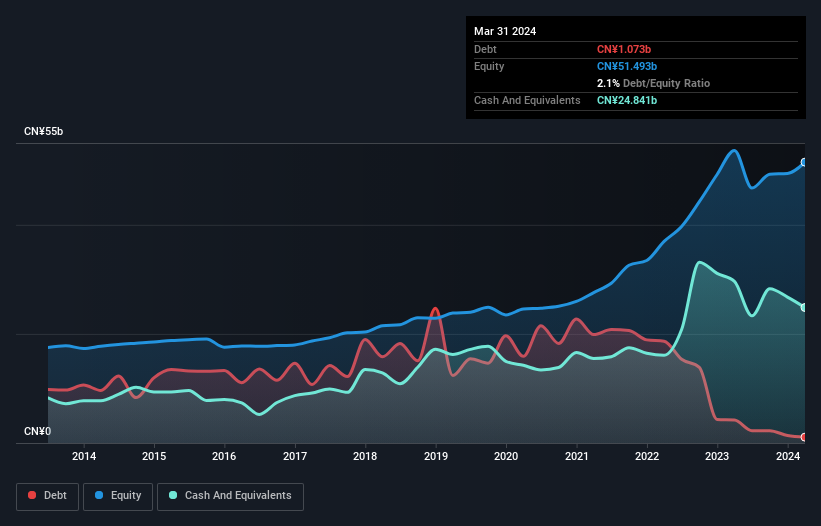Click the red Debt legend dot
The image size is (821, 526).
coord(32,495)
